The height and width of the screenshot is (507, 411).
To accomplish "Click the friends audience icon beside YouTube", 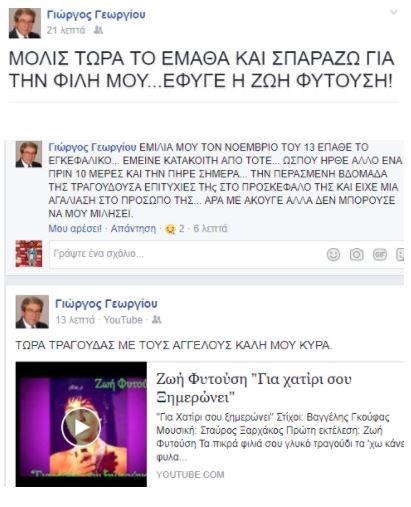I will [156, 320].
